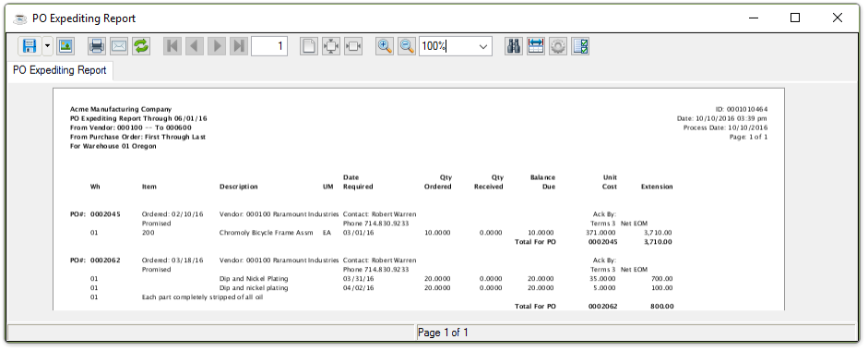Click unit cost 35.0000
Viewport: 868px width, 351px height.
[603, 279]
